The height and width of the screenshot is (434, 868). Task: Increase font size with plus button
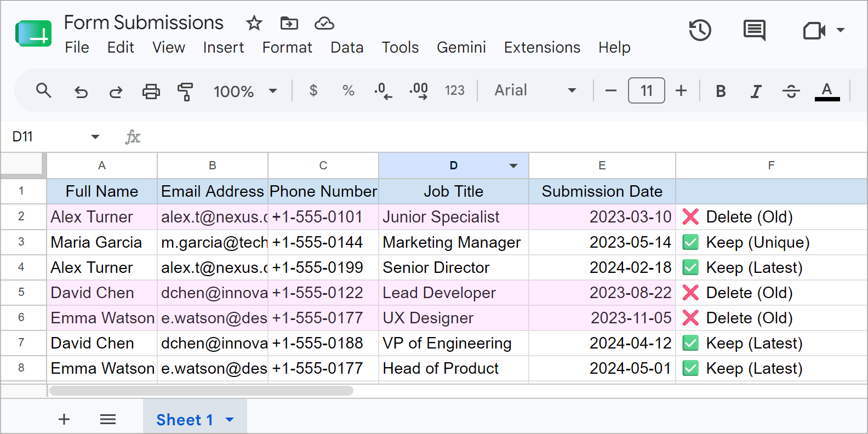[x=681, y=90]
